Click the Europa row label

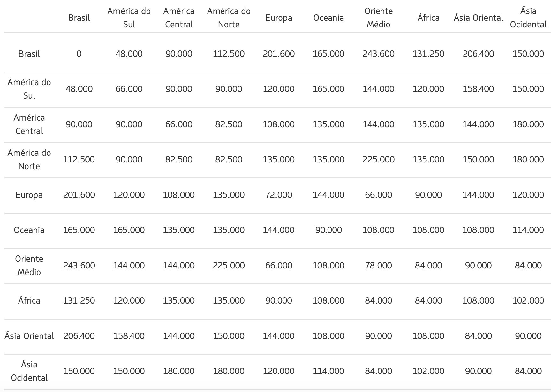[29, 195]
